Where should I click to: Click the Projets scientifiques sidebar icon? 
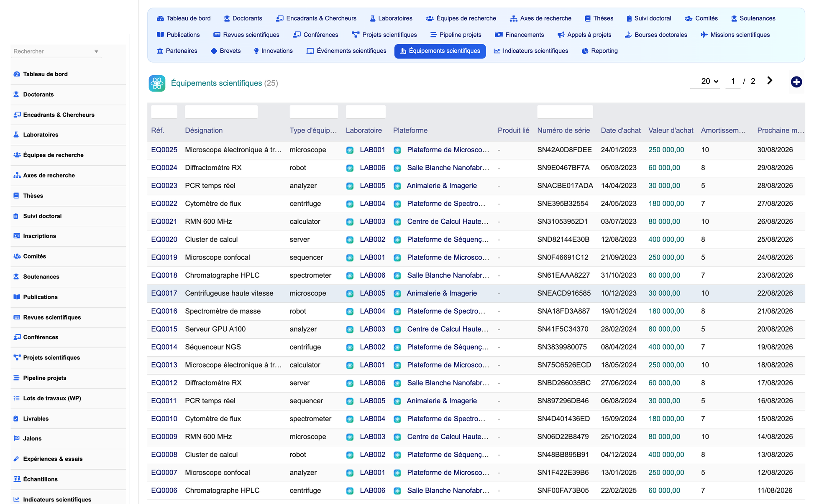tap(17, 358)
